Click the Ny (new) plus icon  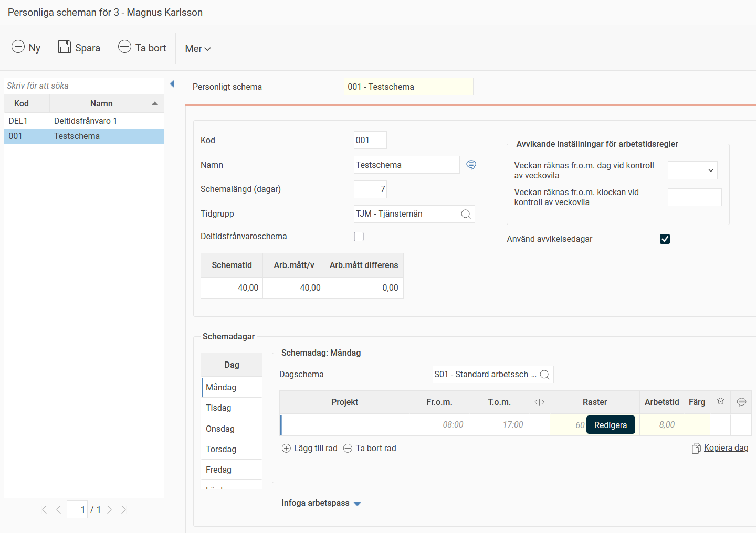[18, 47]
